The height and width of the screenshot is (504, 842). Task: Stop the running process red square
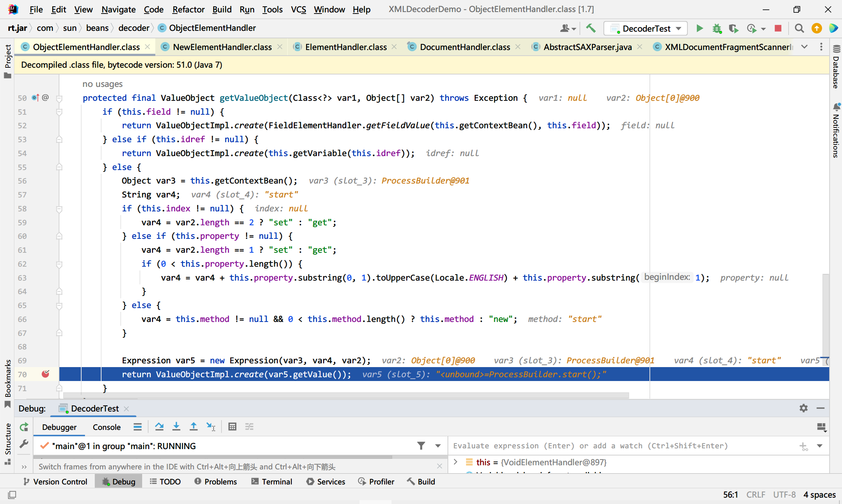coord(778,28)
